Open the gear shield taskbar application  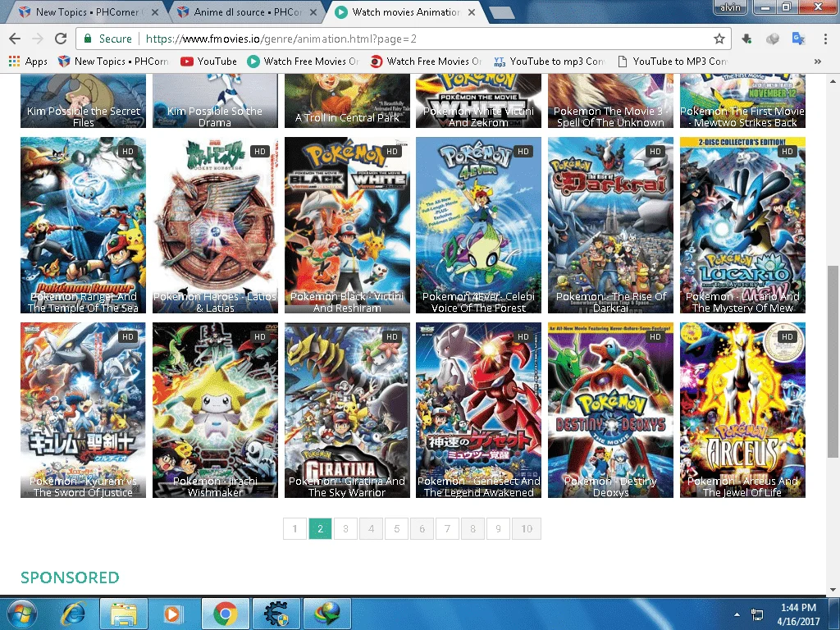click(276, 614)
